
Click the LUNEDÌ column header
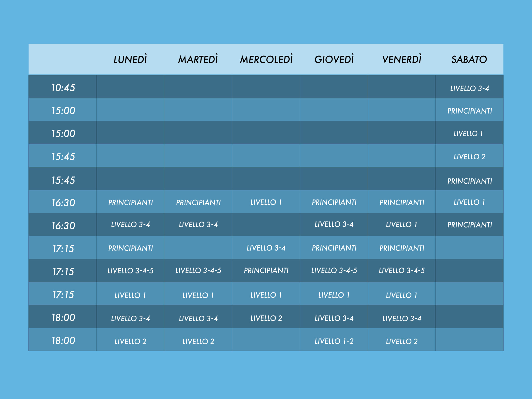[x=130, y=59]
